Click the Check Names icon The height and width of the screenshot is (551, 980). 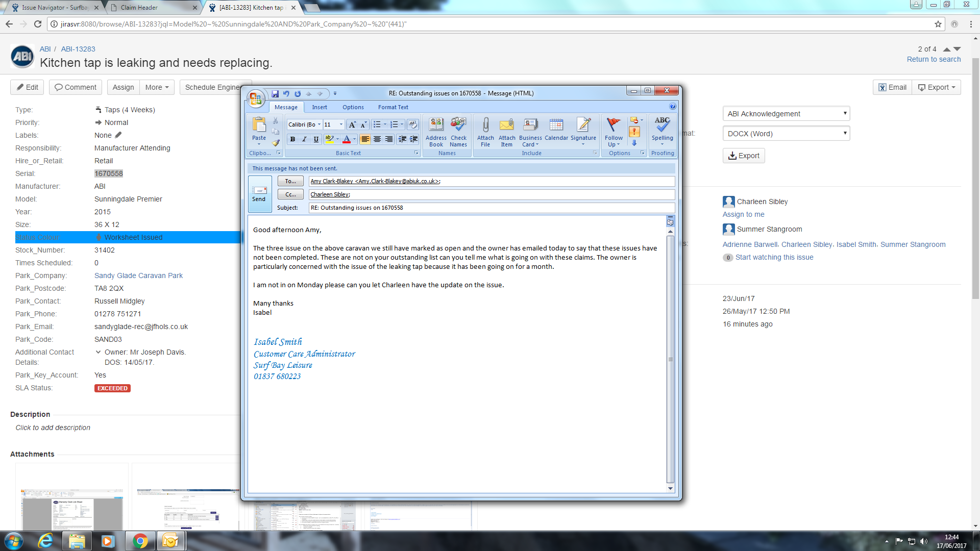click(458, 132)
